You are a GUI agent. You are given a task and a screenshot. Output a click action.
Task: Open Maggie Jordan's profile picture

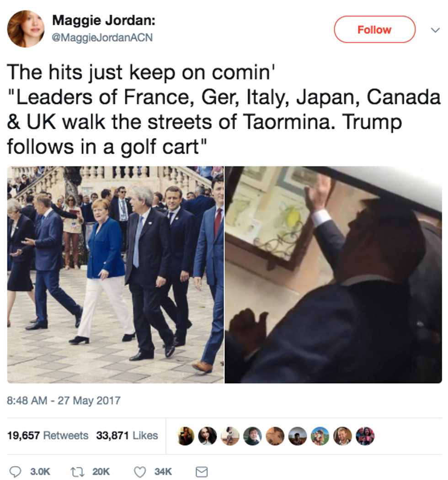[x=26, y=29]
